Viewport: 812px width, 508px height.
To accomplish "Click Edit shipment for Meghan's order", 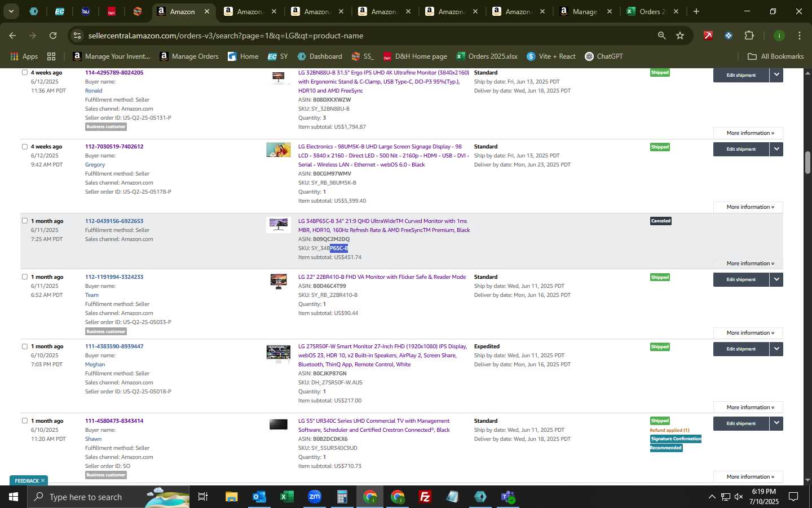I will coord(741,349).
